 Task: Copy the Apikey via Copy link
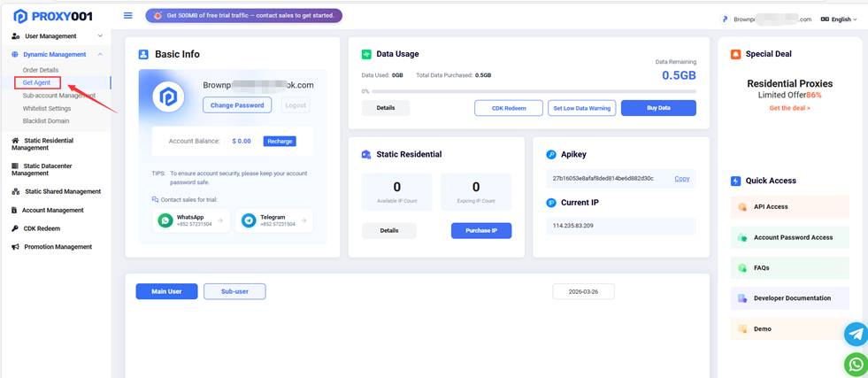click(x=681, y=179)
